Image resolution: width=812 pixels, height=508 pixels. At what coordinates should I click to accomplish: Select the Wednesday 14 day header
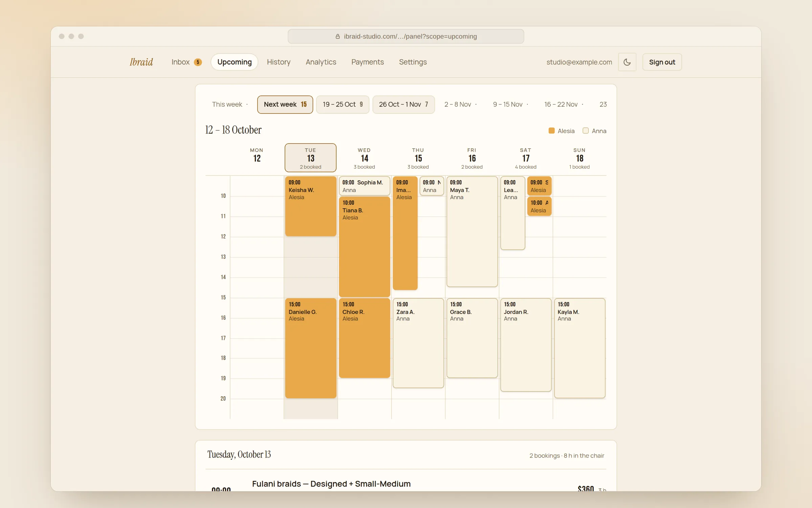(x=364, y=158)
